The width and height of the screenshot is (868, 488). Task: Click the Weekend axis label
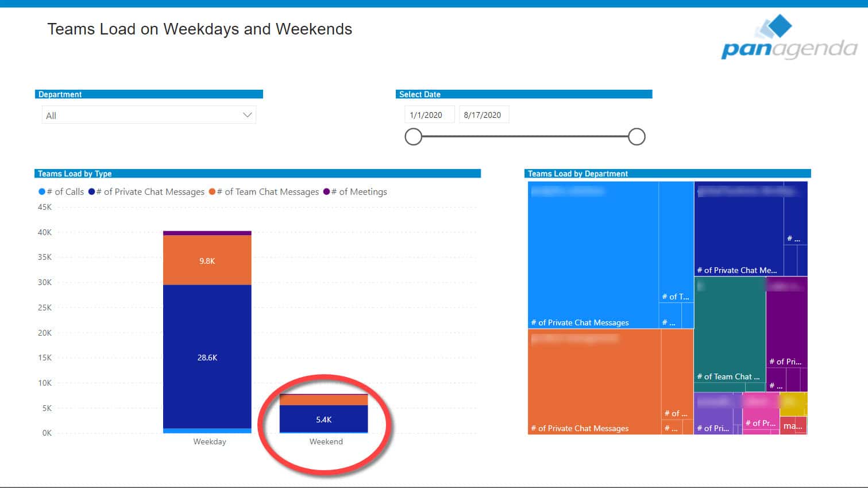coord(326,441)
